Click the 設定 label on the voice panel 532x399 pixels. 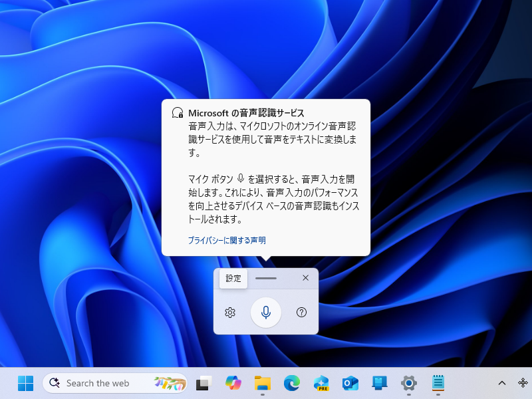coord(233,279)
